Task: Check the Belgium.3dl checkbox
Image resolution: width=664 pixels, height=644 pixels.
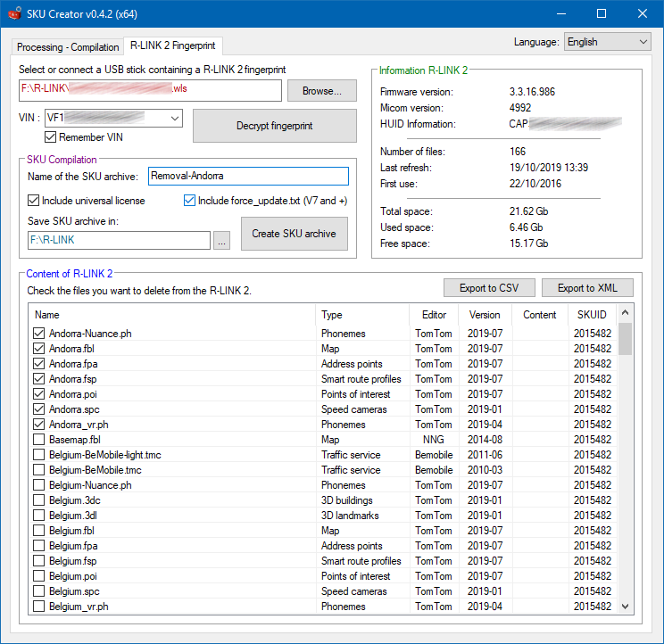Action: 39,516
